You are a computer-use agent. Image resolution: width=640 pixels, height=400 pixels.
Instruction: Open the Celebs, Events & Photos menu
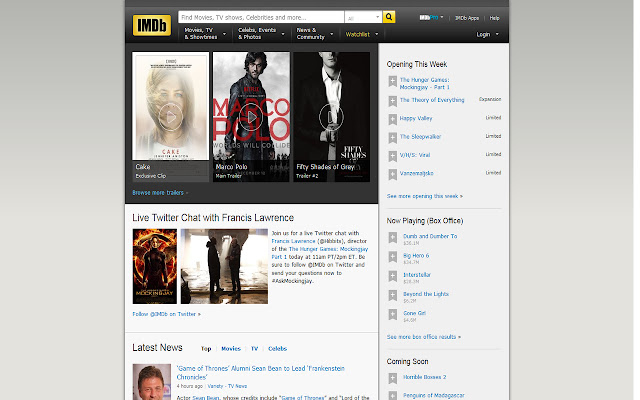261,33
